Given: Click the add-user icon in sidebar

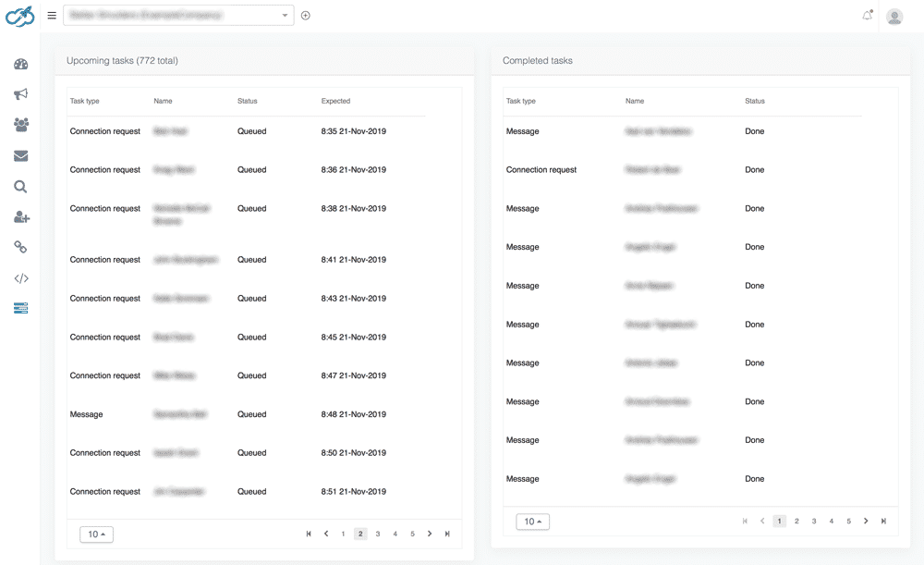Looking at the screenshot, I should pyautogui.click(x=21, y=217).
